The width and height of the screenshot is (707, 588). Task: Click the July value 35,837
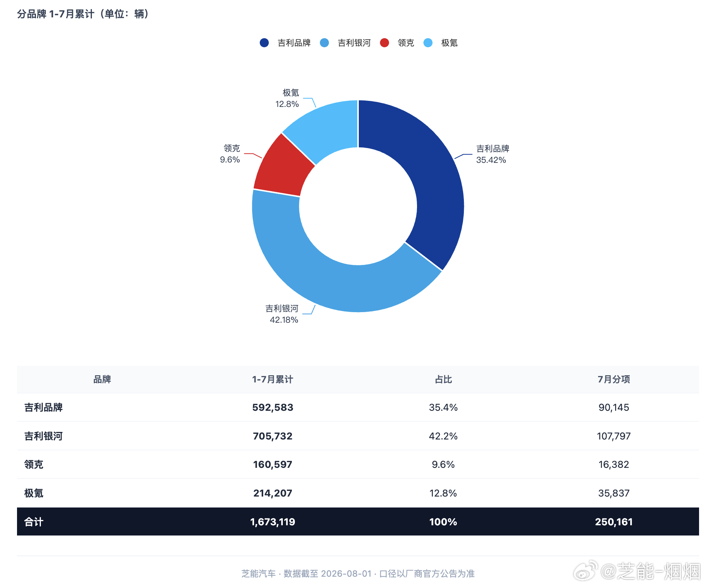coord(614,493)
